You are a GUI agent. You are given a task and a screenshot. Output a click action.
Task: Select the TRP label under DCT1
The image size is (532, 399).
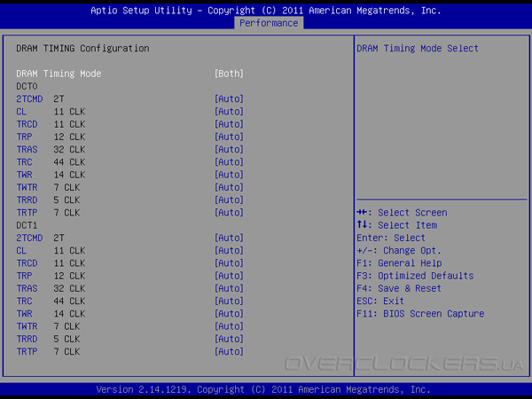pos(24,276)
